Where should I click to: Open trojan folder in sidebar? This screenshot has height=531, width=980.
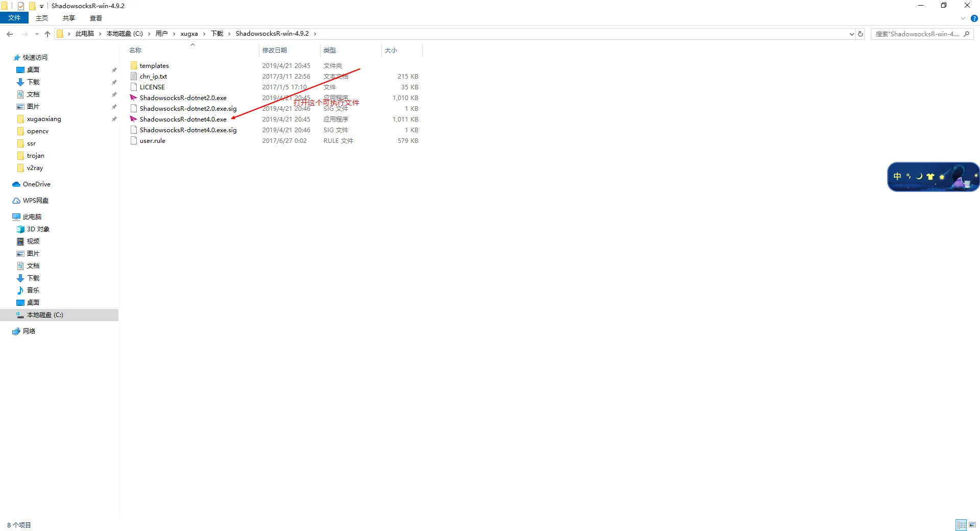pos(35,156)
